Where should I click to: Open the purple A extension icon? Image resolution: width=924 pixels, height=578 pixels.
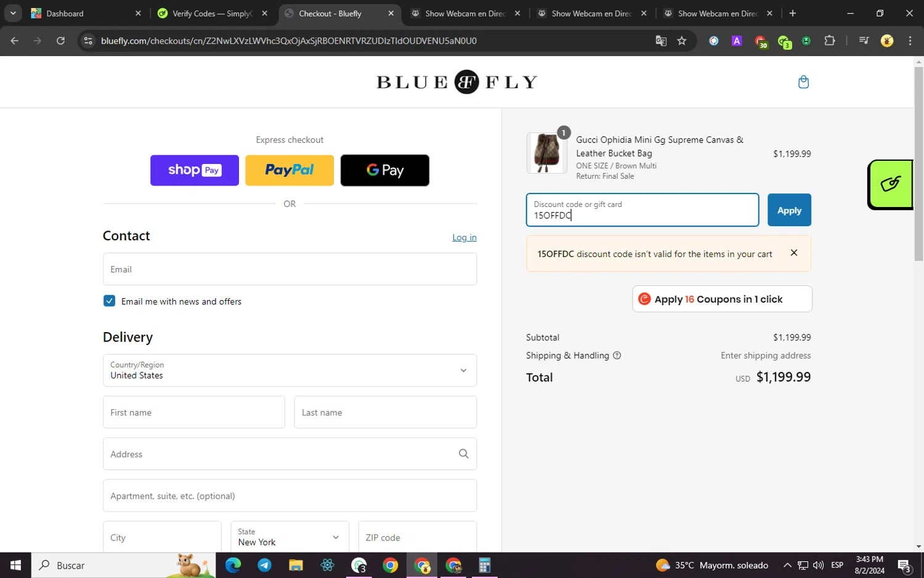(737, 41)
